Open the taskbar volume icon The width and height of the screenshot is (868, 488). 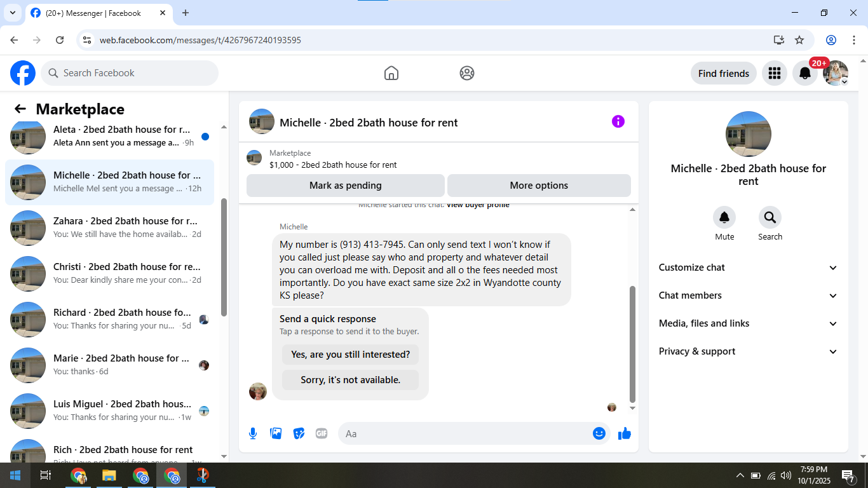tap(786, 475)
